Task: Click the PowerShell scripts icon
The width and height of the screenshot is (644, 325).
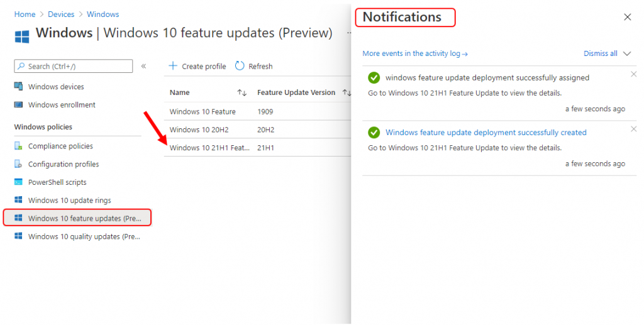Action: click(x=18, y=182)
